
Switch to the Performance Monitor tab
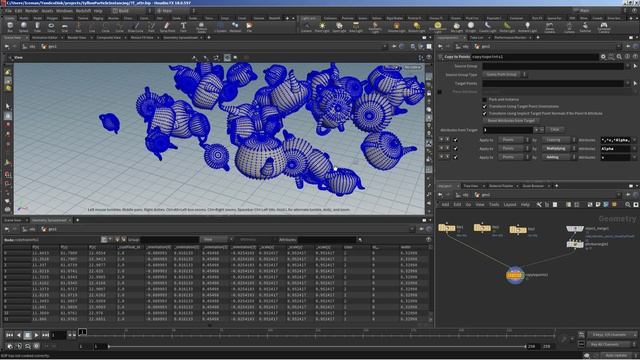[x=510, y=38]
